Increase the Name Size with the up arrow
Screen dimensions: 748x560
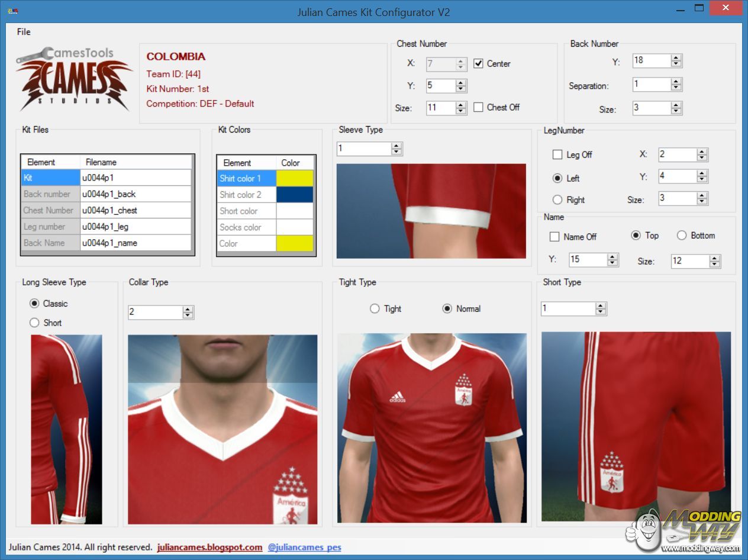pyautogui.click(x=714, y=258)
